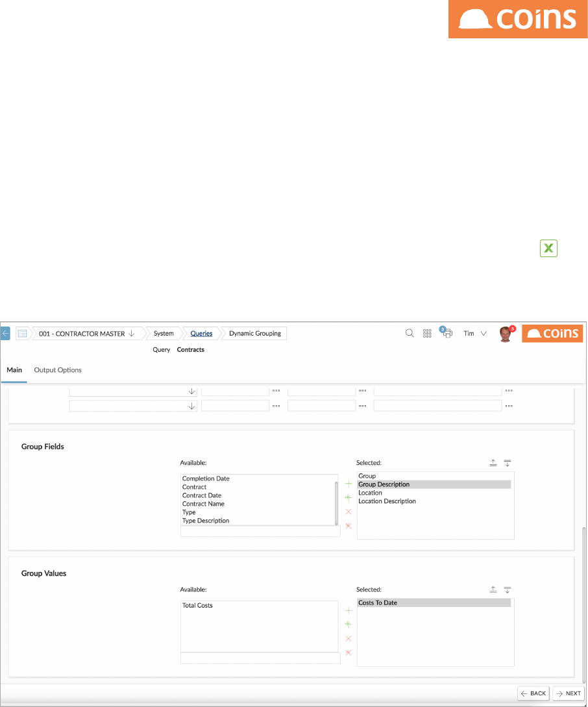Switch to the Output Options tab
This screenshot has height=707, width=588.
click(x=58, y=370)
